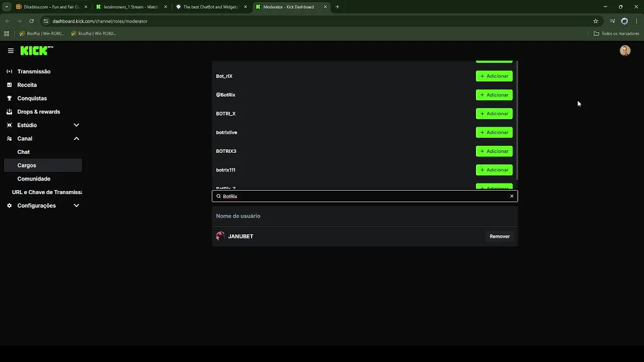
Task: Open Cargos in the sidebar
Action: 43,165
